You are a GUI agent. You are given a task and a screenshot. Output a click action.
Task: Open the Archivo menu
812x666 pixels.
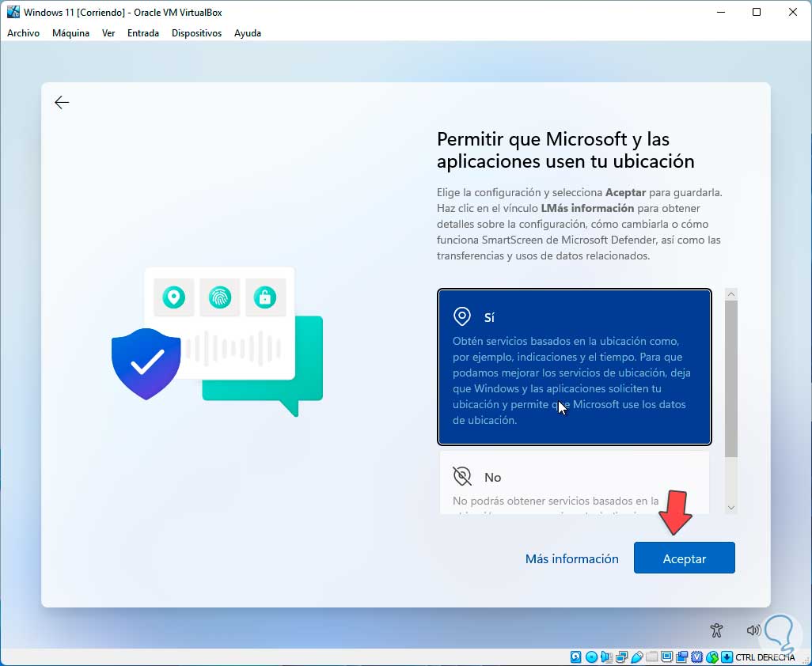coord(23,33)
